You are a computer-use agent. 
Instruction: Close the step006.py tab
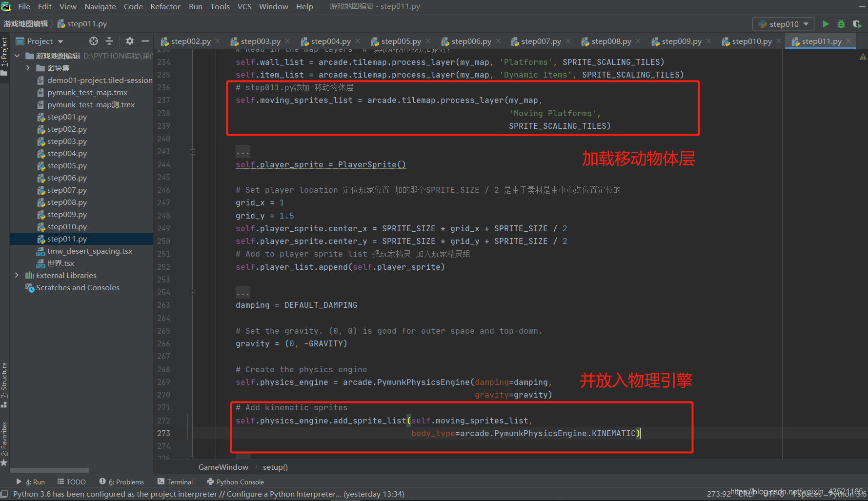point(498,41)
